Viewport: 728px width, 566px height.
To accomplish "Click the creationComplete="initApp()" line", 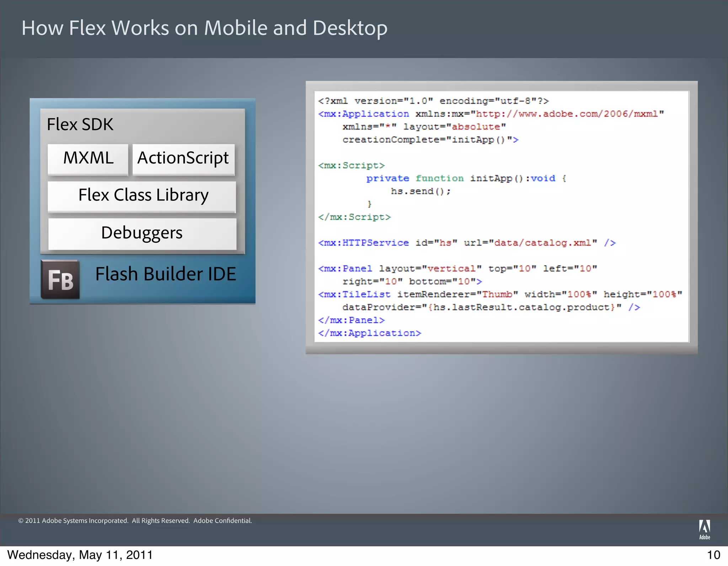I will [x=430, y=140].
